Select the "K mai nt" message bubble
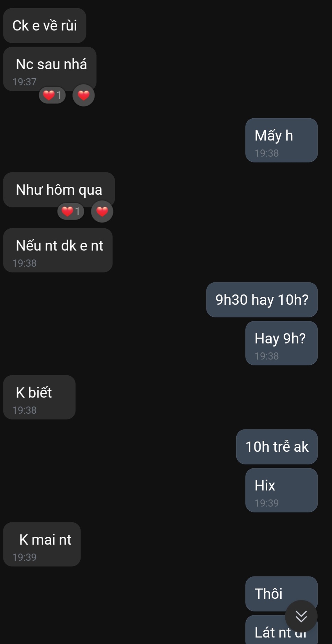 [x=42, y=544]
